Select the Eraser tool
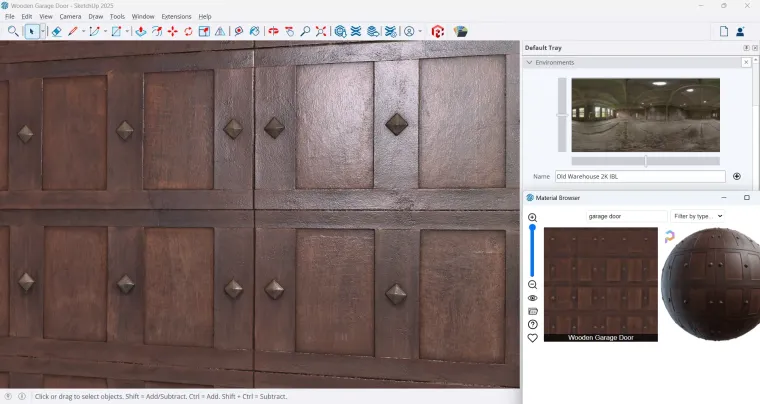 [57, 31]
